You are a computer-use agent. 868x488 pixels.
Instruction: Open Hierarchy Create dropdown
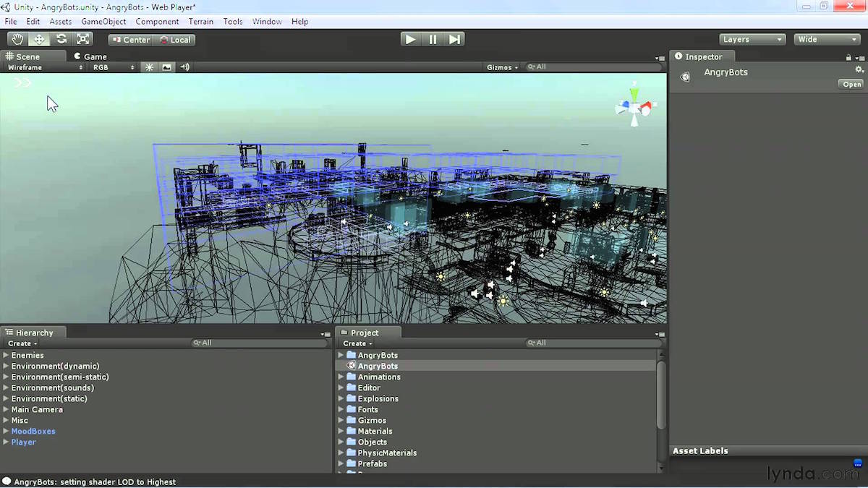coord(22,343)
